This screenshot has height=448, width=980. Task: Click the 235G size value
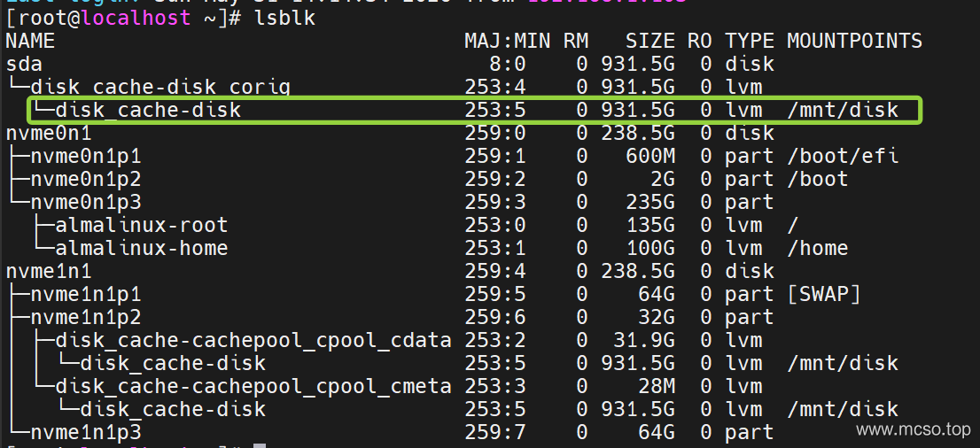coord(650,203)
